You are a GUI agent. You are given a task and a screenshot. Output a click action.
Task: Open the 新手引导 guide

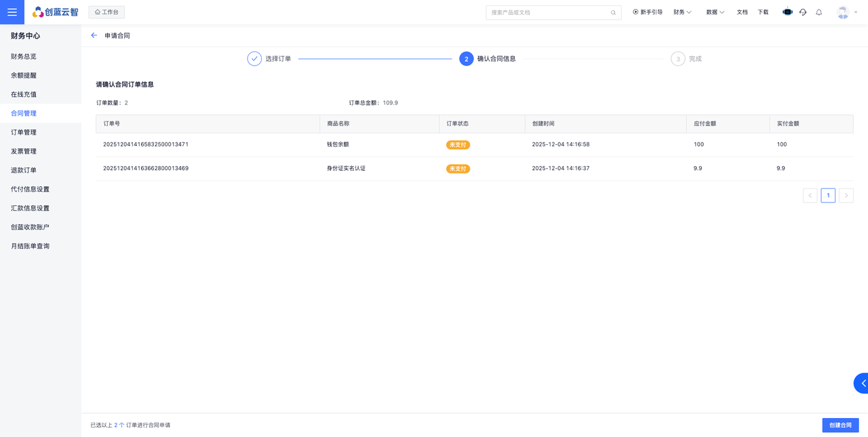(648, 12)
